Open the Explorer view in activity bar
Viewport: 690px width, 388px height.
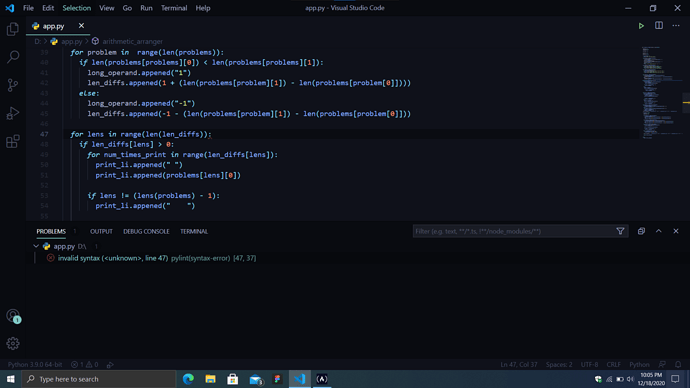click(x=13, y=29)
